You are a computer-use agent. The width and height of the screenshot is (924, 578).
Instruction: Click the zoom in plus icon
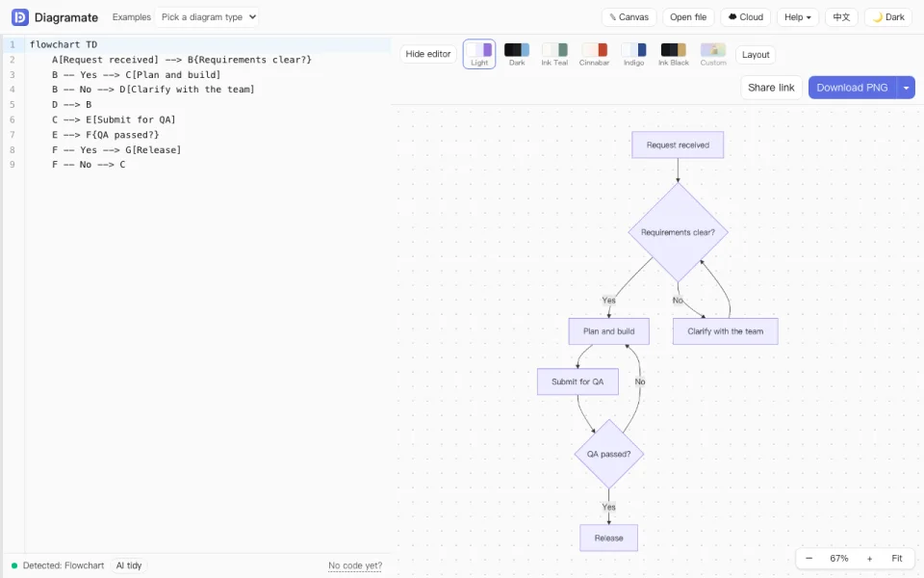point(869,558)
